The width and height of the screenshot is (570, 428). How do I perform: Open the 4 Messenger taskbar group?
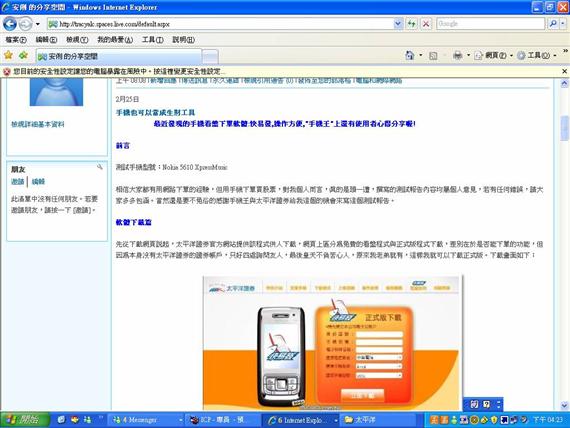[146, 420]
